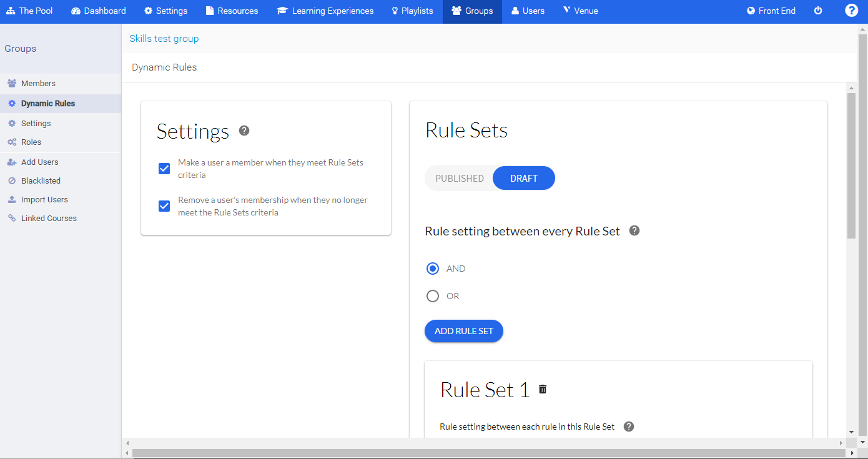Image resolution: width=868 pixels, height=459 pixels.
Task: Click the vertical scrollbar down arrow
Action: (852, 431)
